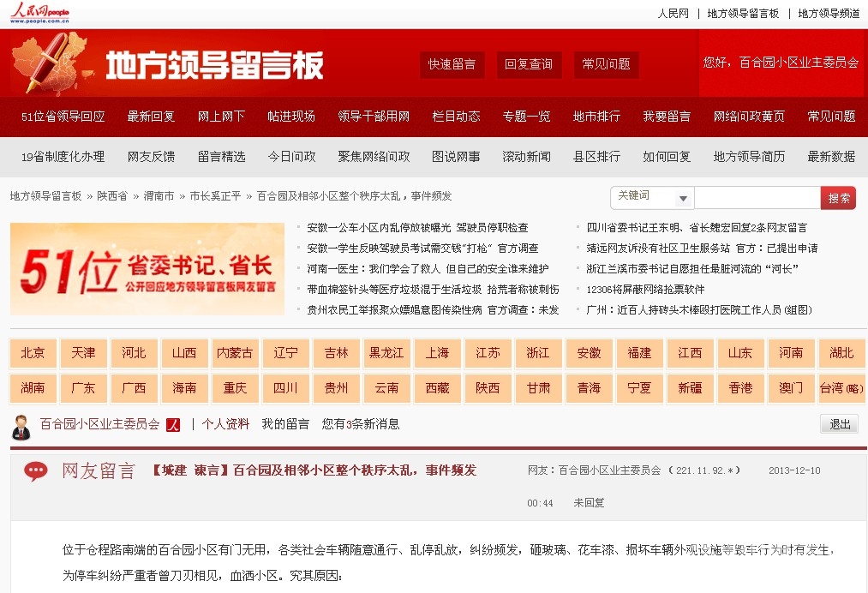This screenshot has width=868, height=593.
Task: Click the 快速留言 button
Action: (x=452, y=64)
